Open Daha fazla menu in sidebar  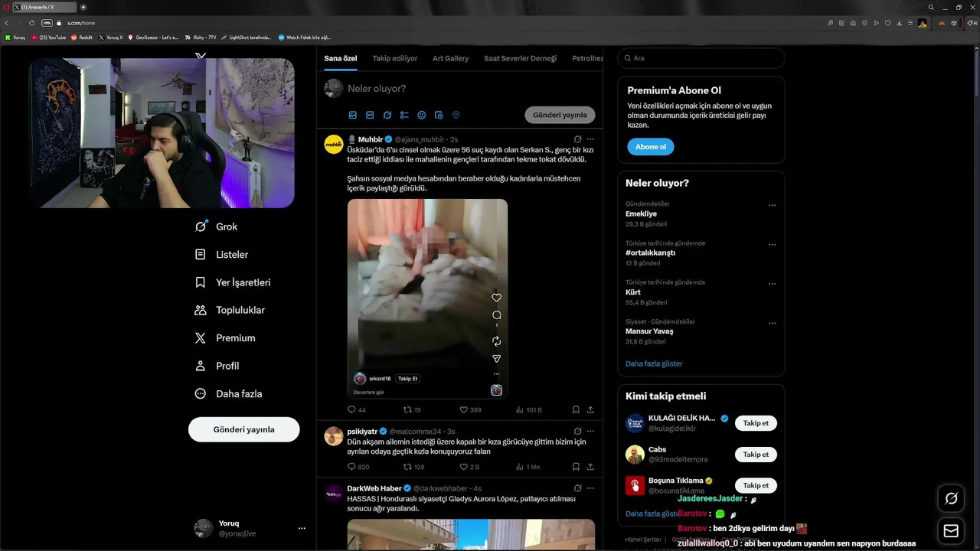pyautogui.click(x=227, y=393)
